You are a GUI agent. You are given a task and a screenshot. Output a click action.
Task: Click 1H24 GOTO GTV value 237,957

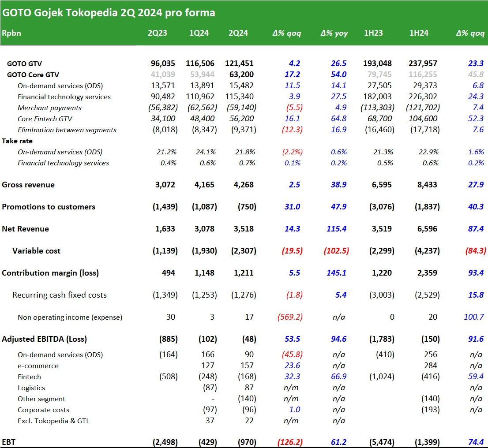[423, 63]
